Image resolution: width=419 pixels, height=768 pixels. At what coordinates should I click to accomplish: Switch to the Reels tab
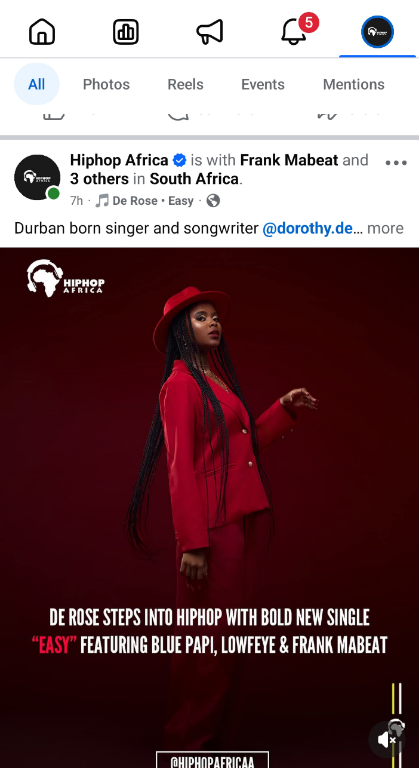pyautogui.click(x=185, y=84)
